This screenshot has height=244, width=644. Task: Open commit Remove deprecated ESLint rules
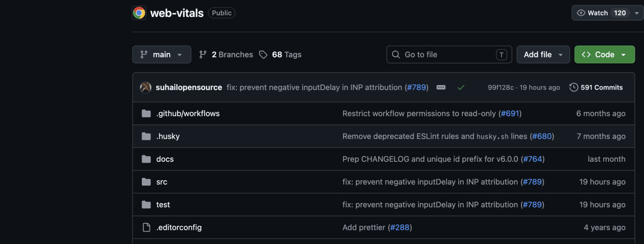coord(435,136)
